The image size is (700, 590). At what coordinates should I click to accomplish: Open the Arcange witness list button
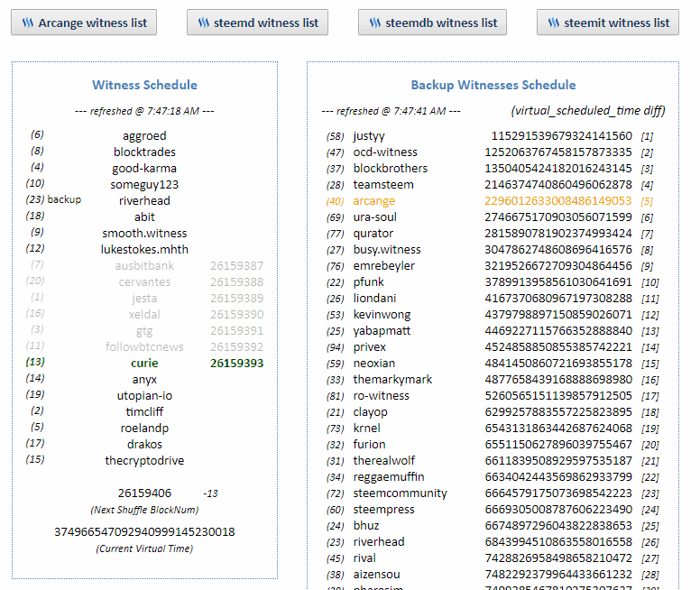[x=84, y=23]
